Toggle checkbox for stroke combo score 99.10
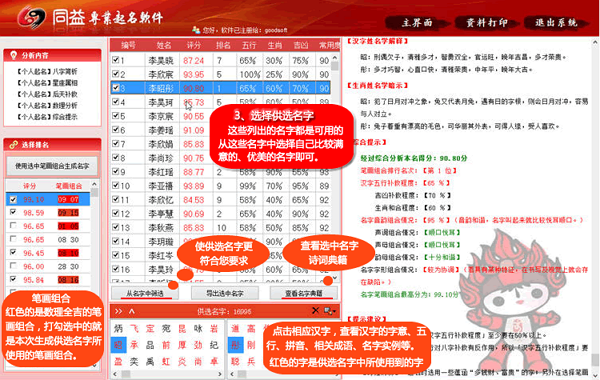The width and height of the screenshot is (600, 380). (x=13, y=199)
